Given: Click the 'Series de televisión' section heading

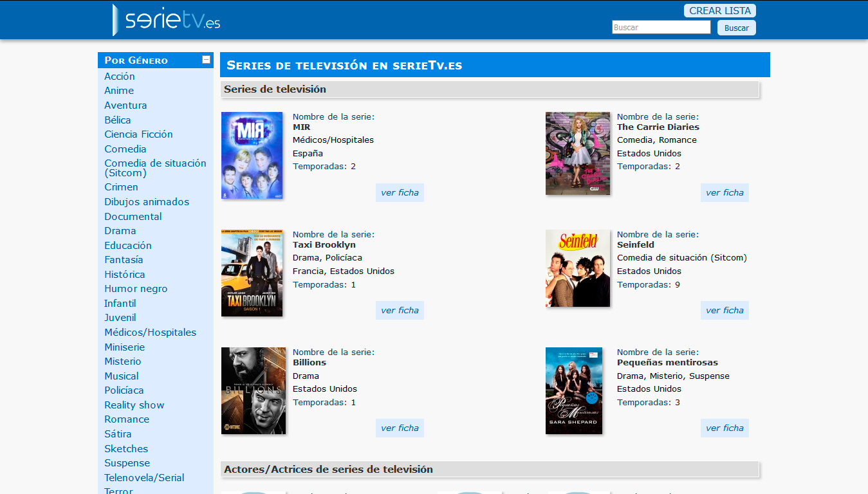Looking at the screenshot, I should tap(275, 89).
